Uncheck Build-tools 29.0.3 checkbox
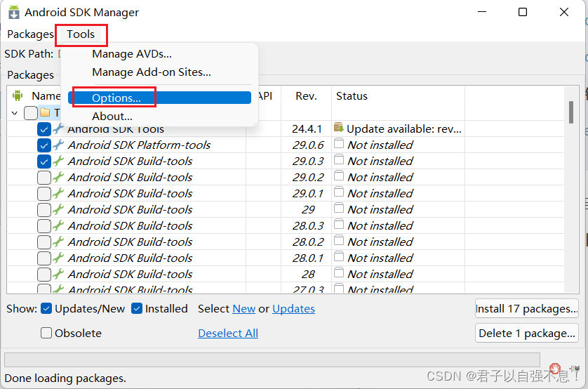Viewport: 588px width, 389px height. click(x=44, y=161)
